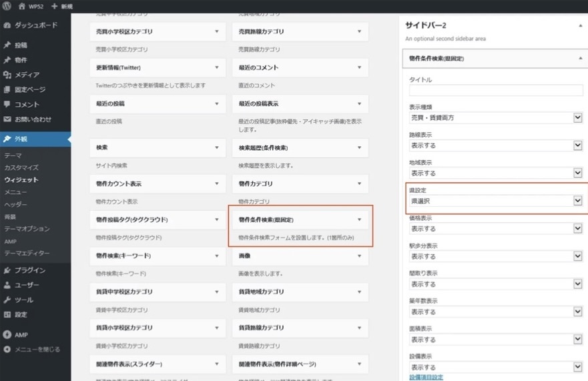Viewport: 588px width, 381px height.
Task: Open 価格表示 dropdown
Action: pos(496,229)
